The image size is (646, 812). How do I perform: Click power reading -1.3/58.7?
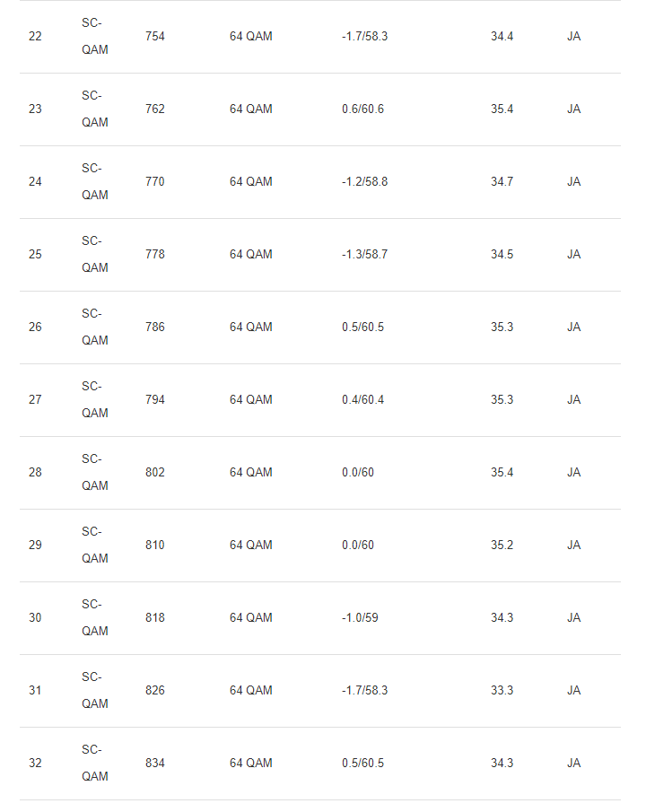tap(364, 255)
